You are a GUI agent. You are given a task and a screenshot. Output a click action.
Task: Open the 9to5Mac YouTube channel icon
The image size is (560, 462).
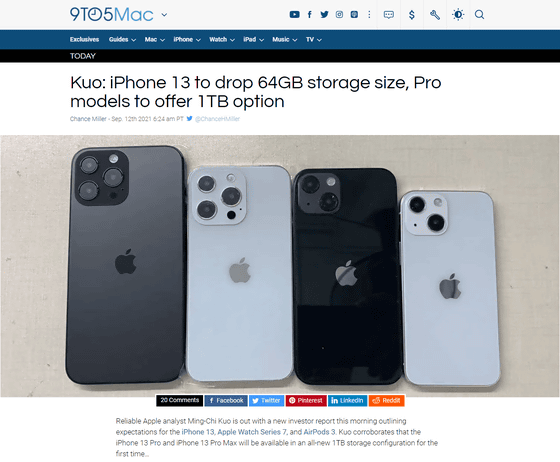[x=294, y=15]
